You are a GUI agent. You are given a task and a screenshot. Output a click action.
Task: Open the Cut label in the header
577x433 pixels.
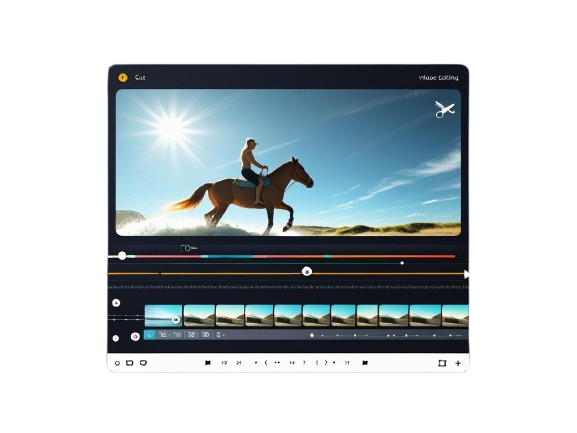pos(140,78)
